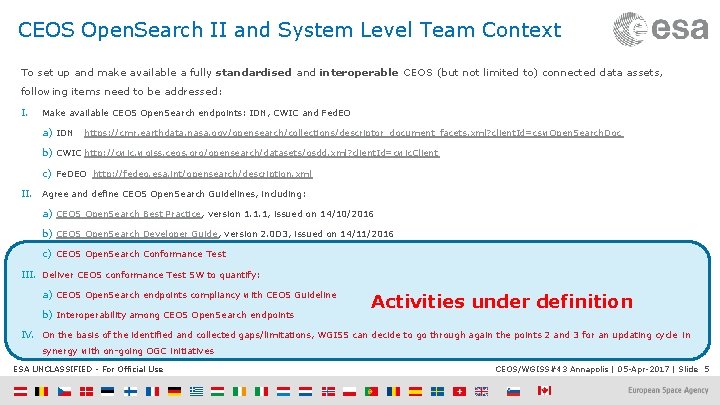The height and width of the screenshot is (405, 720).
Task: Click 'Deliver CEOS conformance Test SW to quantify' line
Action: 151,275
